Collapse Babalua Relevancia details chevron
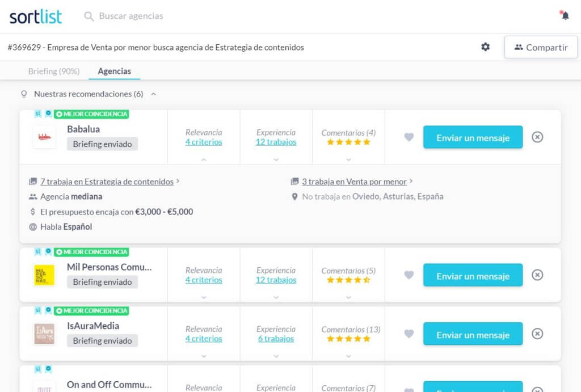The height and width of the screenshot is (392, 581). (x=204, y=159)
